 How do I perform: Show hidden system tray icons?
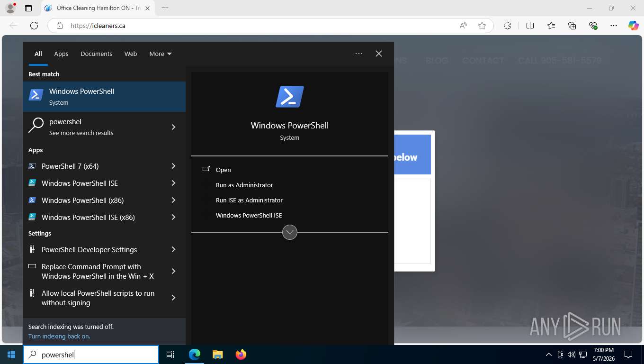point(549,355)
